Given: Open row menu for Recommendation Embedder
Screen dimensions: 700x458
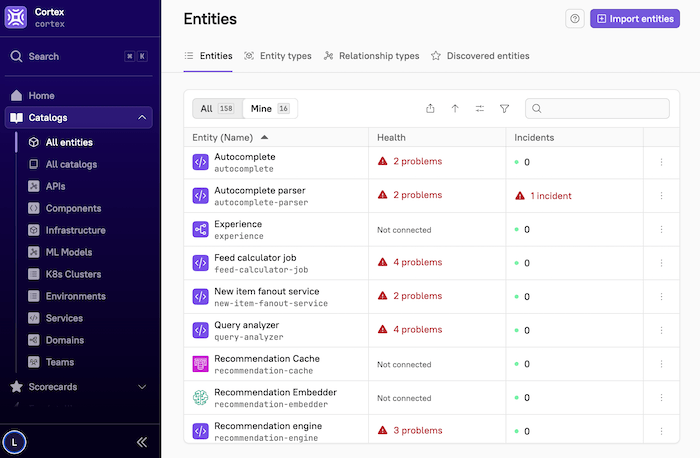Looking at the screenshot, I should (x=661, y=397).
